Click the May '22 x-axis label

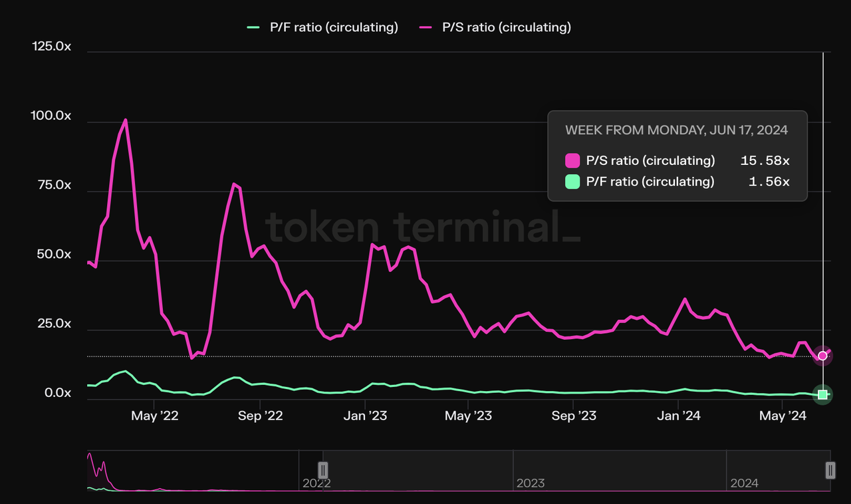(154, 416)
